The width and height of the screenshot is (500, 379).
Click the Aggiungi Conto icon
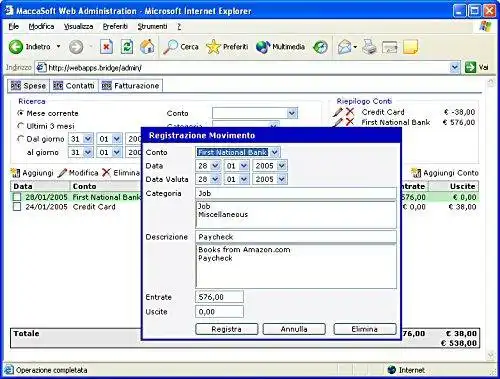(416, 173)
